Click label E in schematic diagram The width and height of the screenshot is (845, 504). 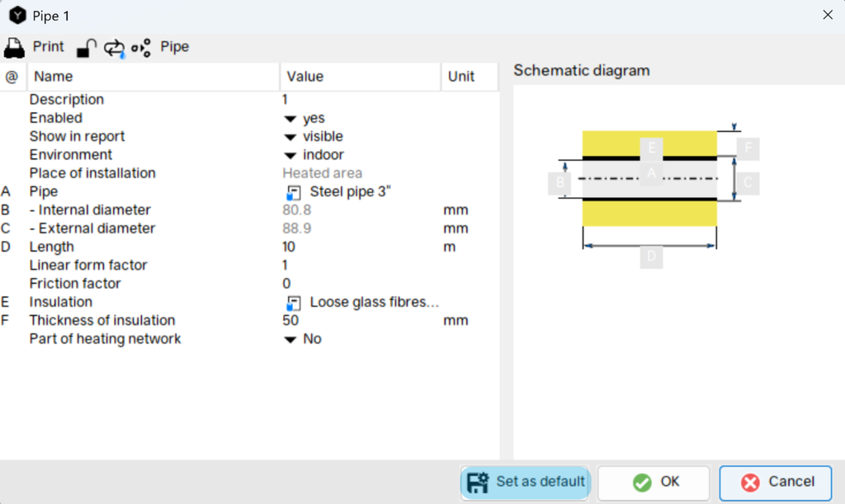coord(652,148)
